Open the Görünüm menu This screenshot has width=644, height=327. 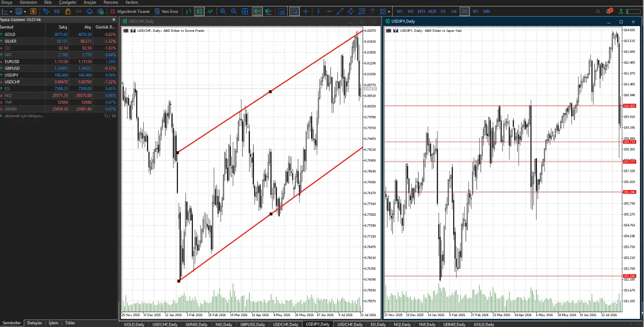tap(28, 2)
